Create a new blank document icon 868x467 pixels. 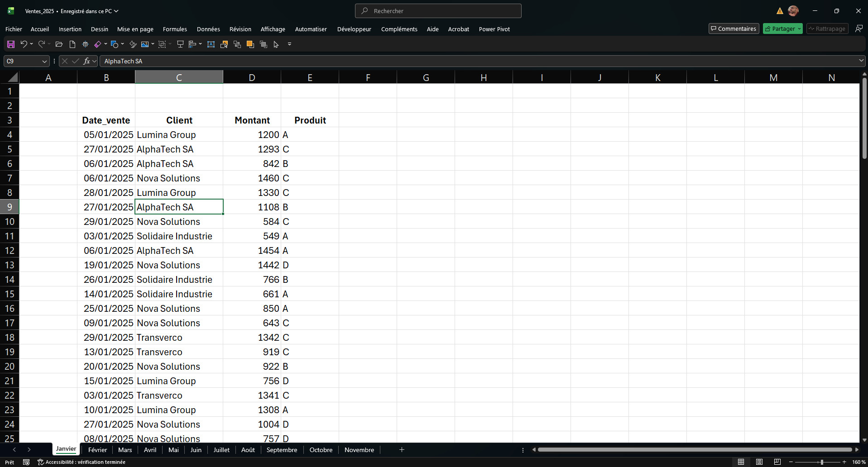click(x=72, y=44)
